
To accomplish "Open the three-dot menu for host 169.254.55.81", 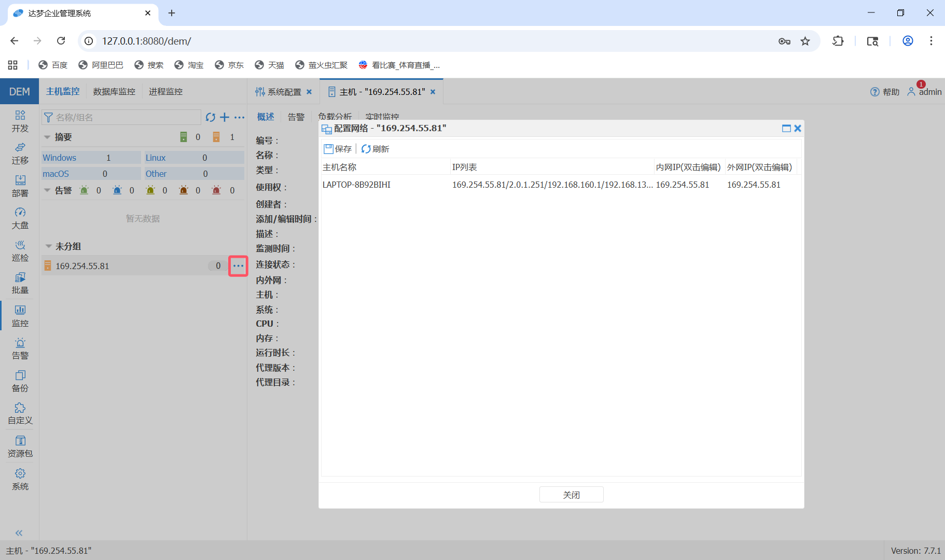I will point(238,266).
